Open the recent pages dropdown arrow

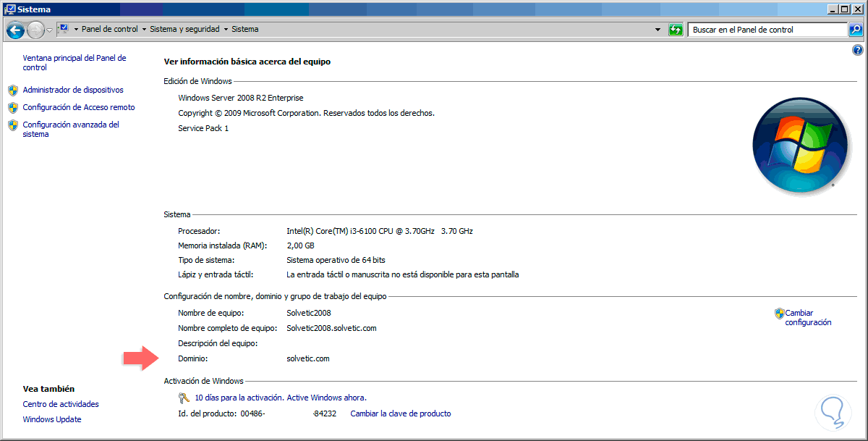49,30
